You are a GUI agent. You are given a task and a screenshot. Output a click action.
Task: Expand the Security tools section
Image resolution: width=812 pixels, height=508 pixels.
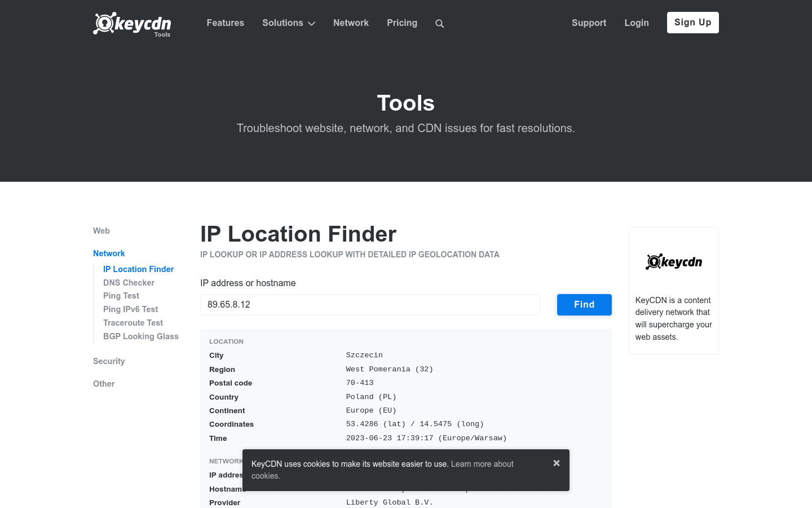pos(109,361)
